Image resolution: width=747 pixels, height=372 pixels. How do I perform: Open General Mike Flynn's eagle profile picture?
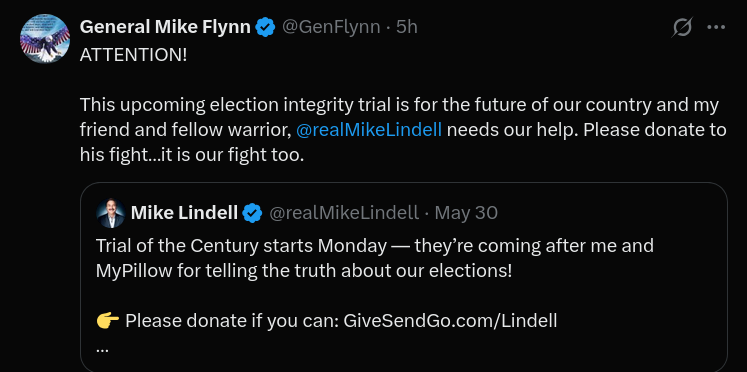pos(45,39)
